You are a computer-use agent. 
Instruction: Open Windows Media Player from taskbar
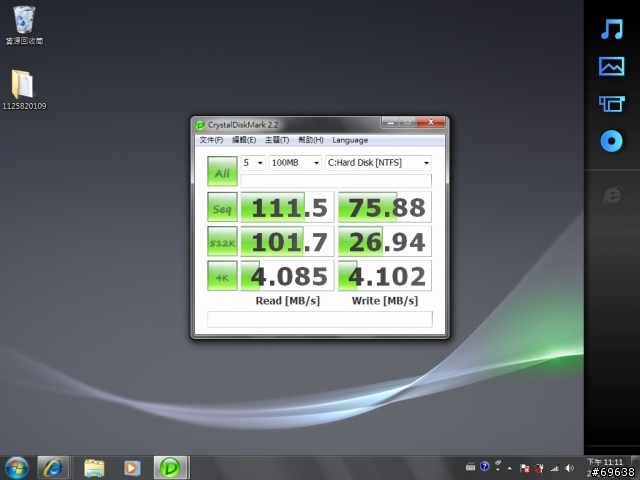[131, 468]
